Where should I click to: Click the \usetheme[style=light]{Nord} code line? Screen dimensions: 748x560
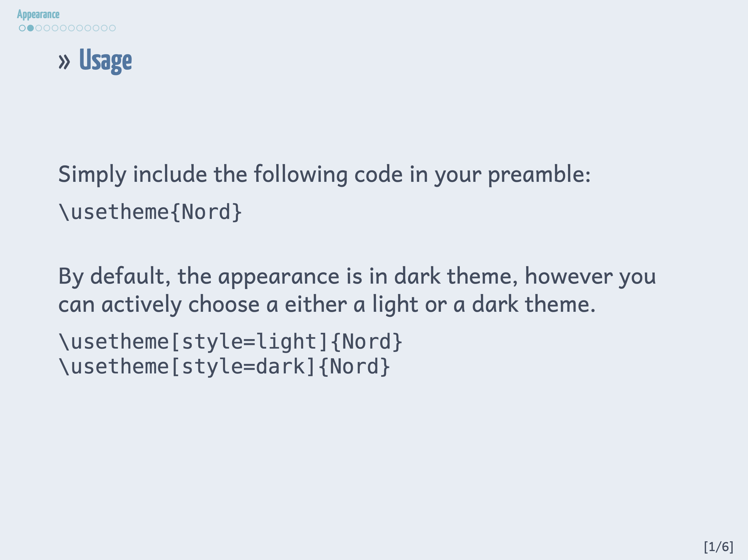[x=230, y=342]
